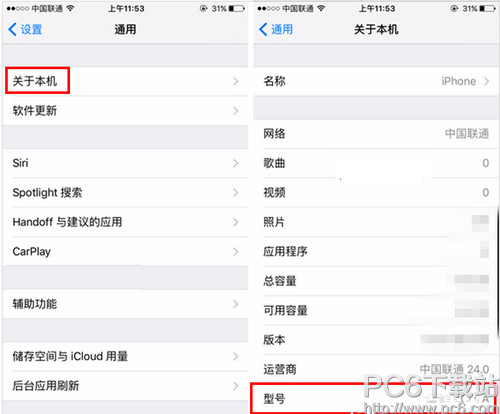Tap signal strength dots in left status bar

(18, 9)
